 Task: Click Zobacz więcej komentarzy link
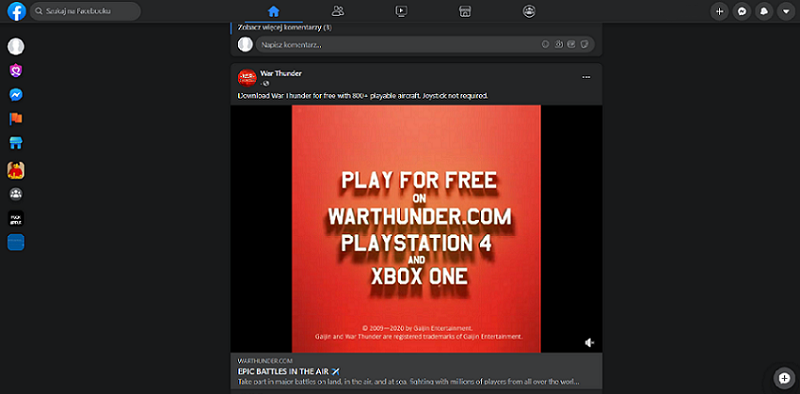[x=285, y=27]
